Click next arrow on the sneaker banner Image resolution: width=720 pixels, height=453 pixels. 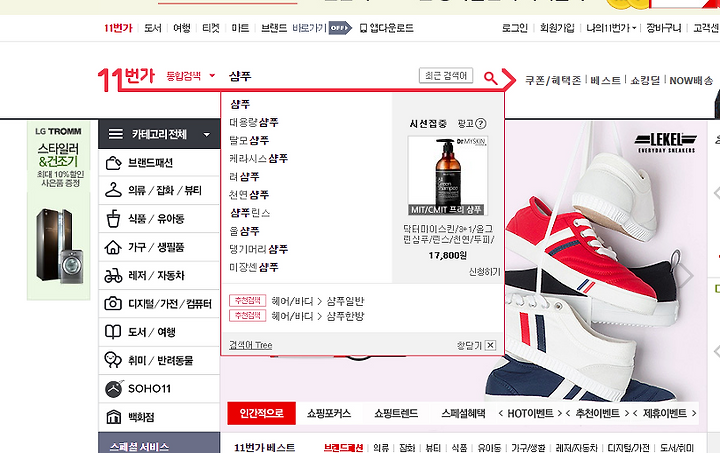point(686,275)
